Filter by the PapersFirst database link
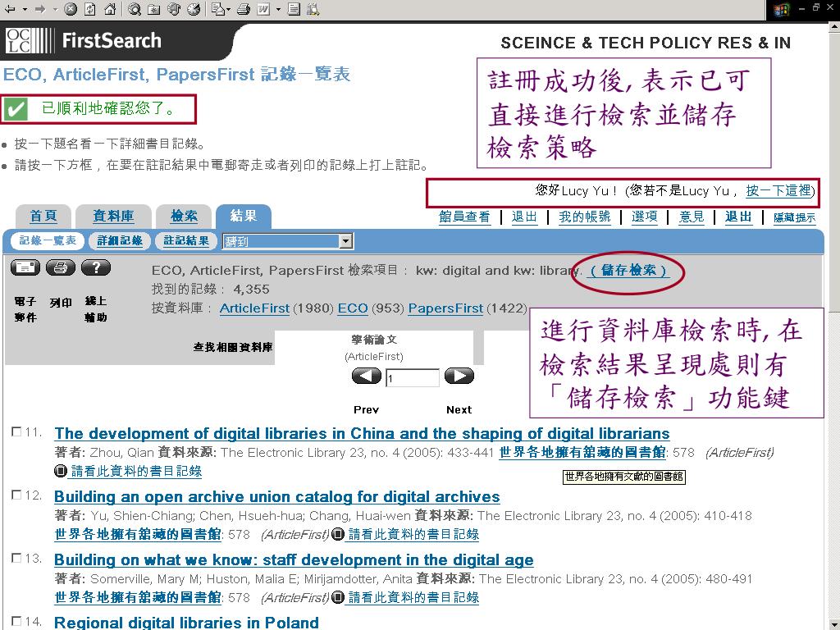840x630 pixels. click(x=445, y=308)
